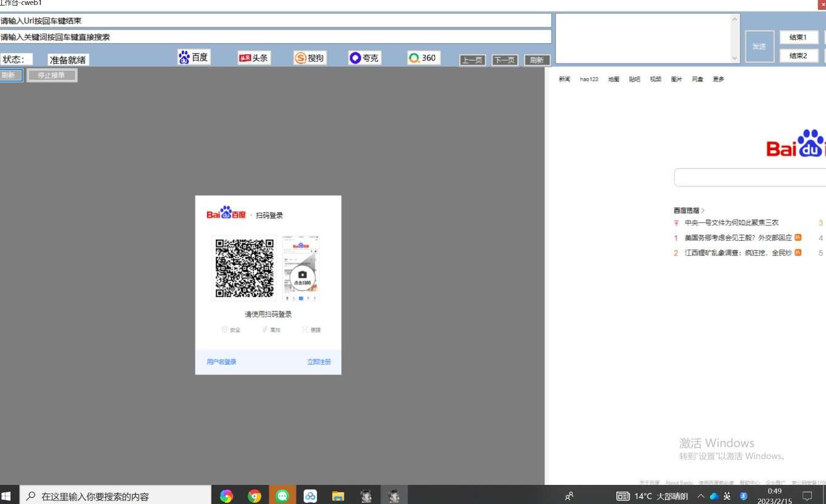Viewport: 826px width, 504px height.
Task: Open 图片 in Baidu top navigation
Action: tap(676, 79)
